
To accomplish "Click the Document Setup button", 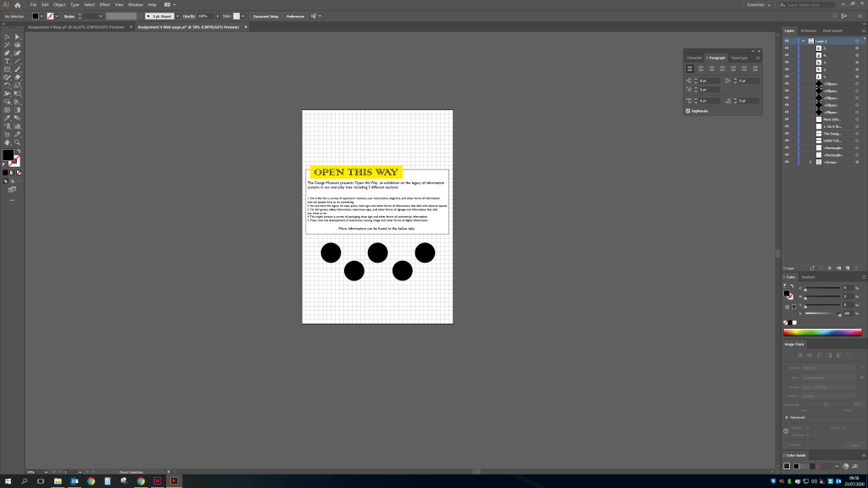I will tap(264, 16).
